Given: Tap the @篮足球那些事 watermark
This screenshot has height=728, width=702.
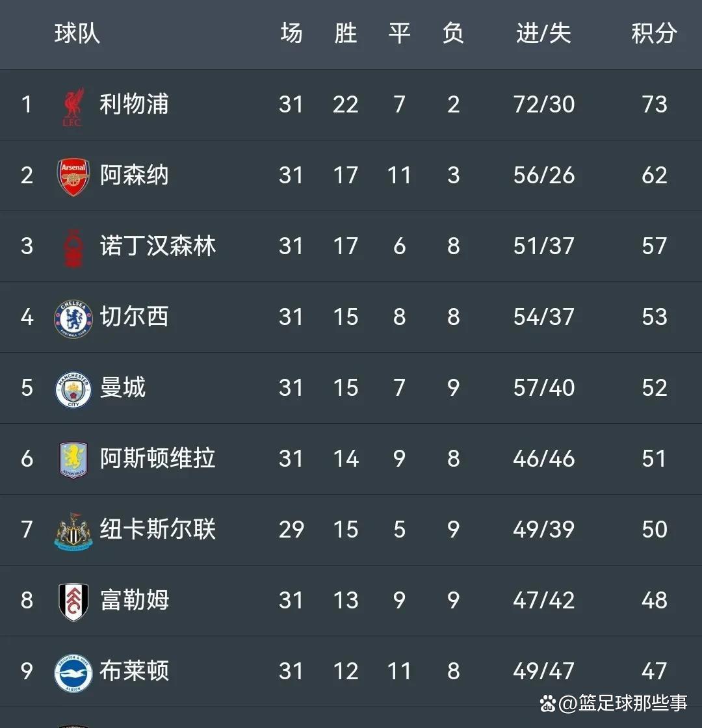Looking at the screenshot, I should 614,703.
